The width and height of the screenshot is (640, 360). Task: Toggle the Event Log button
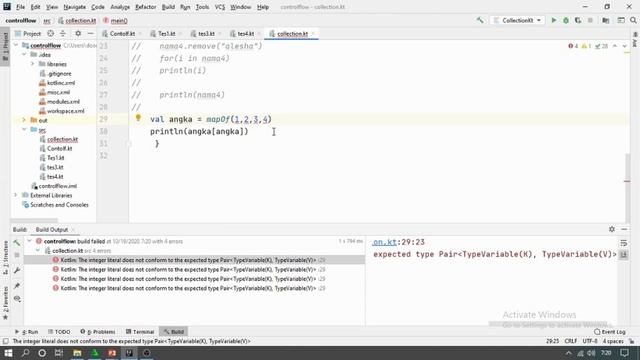pos(610,332)
